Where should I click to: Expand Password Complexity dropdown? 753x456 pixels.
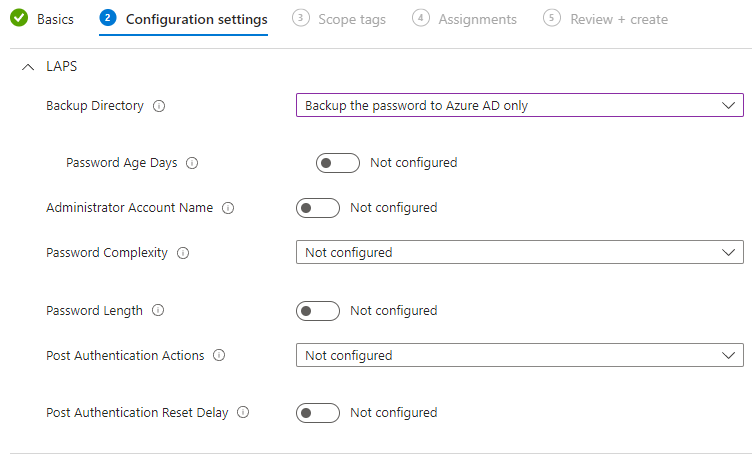(x=519, y=253)
